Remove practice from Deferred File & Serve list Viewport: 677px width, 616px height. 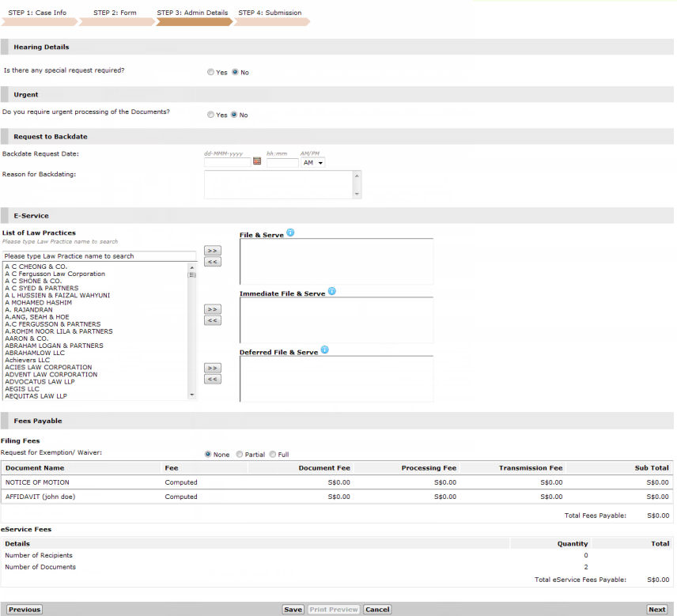click(x=212, y=380)
